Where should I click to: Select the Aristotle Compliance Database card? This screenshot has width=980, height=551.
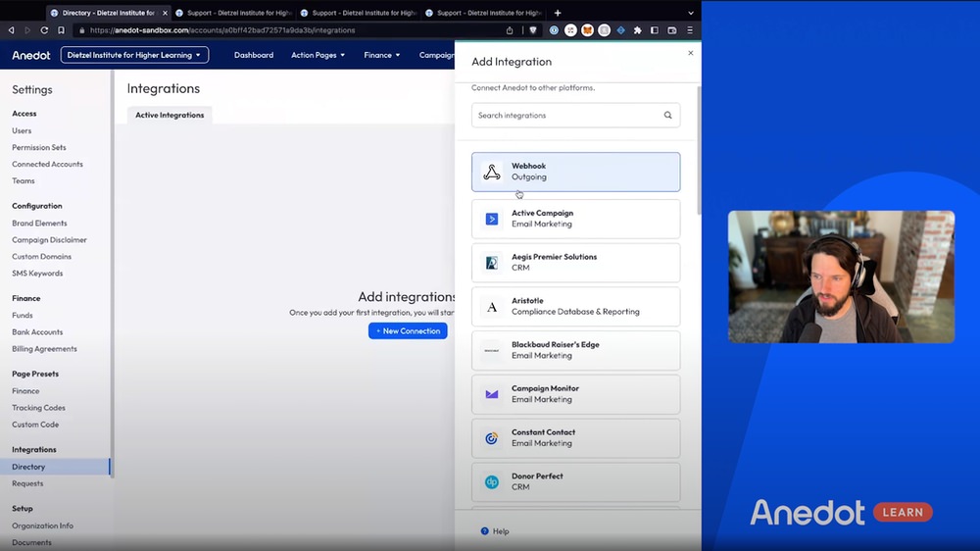575,307
